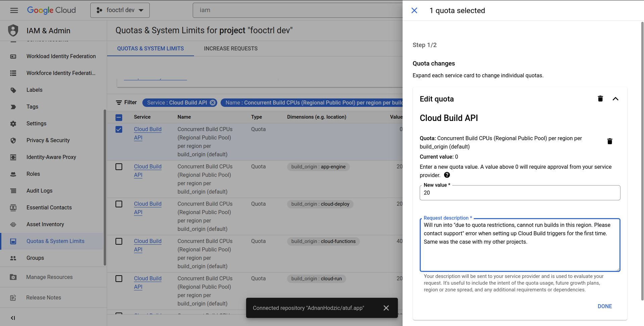The height and width of the screenshot is (326, 644).
Task: Click the Request description text area
Action: coord(520,245)
